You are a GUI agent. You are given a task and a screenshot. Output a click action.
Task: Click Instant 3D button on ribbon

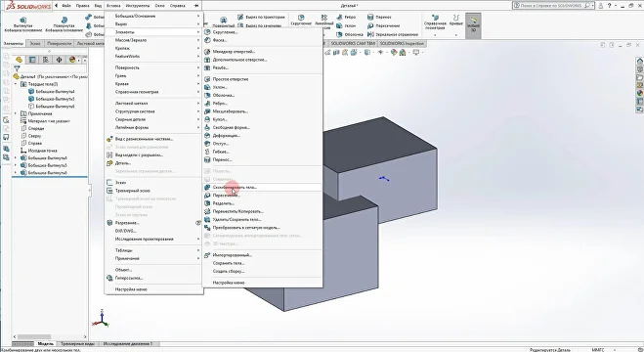click(x=473, y=24)
